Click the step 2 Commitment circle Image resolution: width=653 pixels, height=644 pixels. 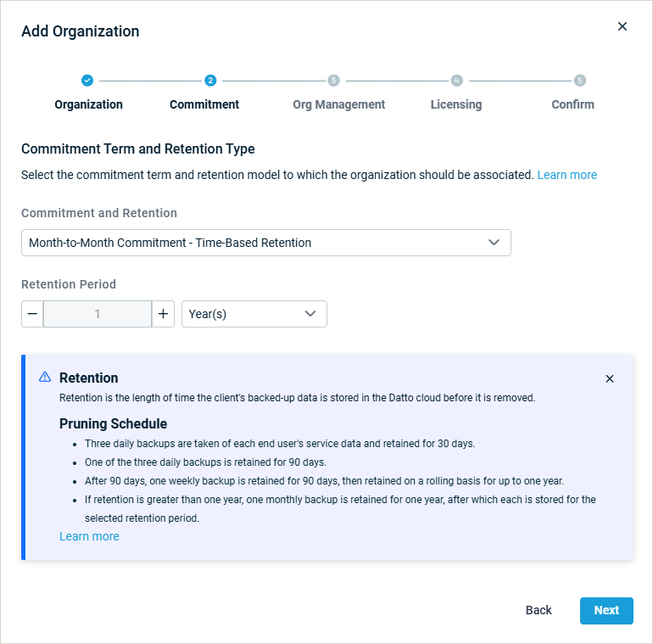(210, 81)
